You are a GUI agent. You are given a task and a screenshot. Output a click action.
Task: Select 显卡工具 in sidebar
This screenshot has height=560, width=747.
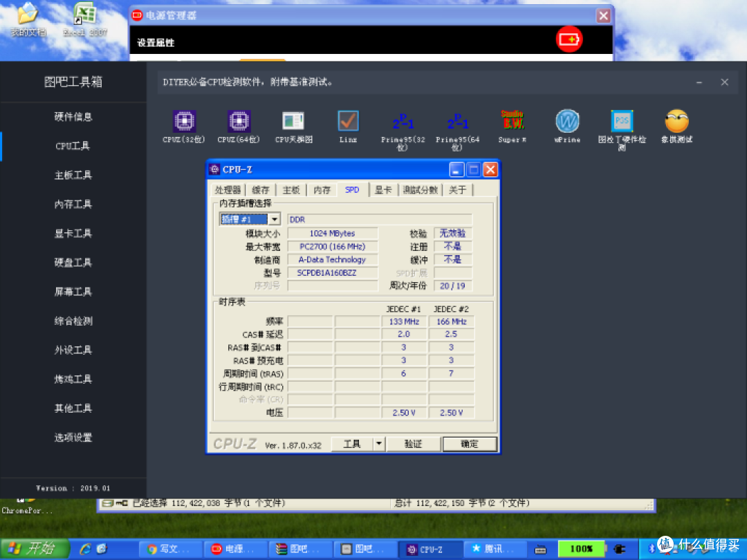pyautogui.click(x=73, y=234)
